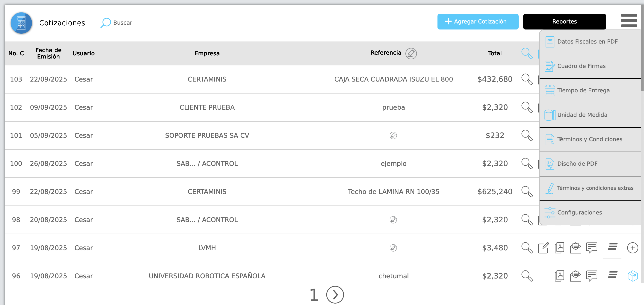Collapse the hamburger menu icon
This screenshot has width=644, height=305.
point(629,21)
